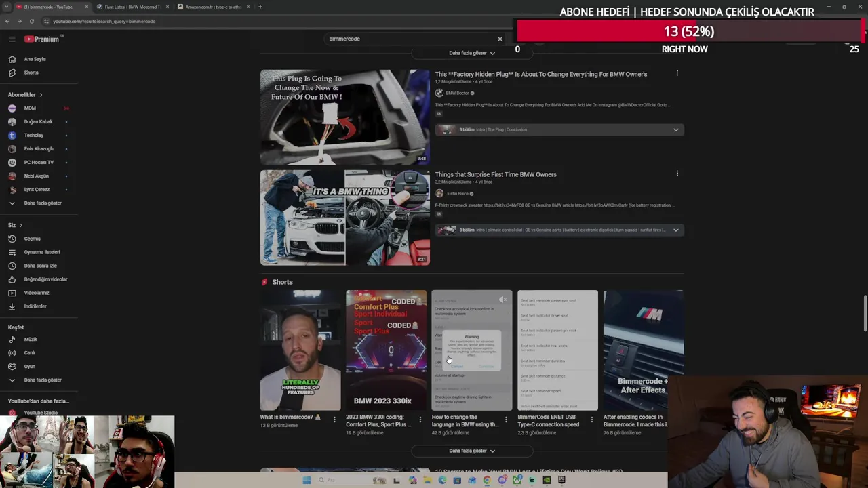Play the Factory Hidden Plug thumbnail
This screenshot has height=488, width=868.
344,117
